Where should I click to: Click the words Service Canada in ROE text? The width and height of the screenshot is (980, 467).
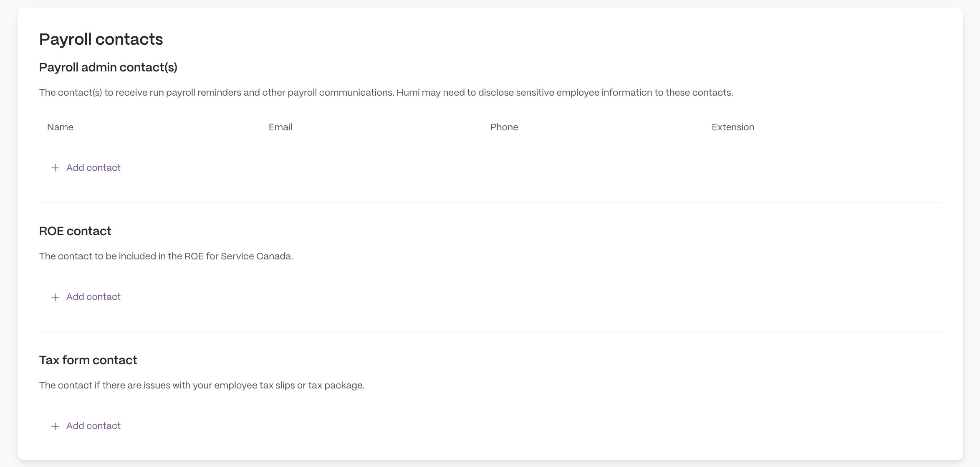tap(256, 256)
